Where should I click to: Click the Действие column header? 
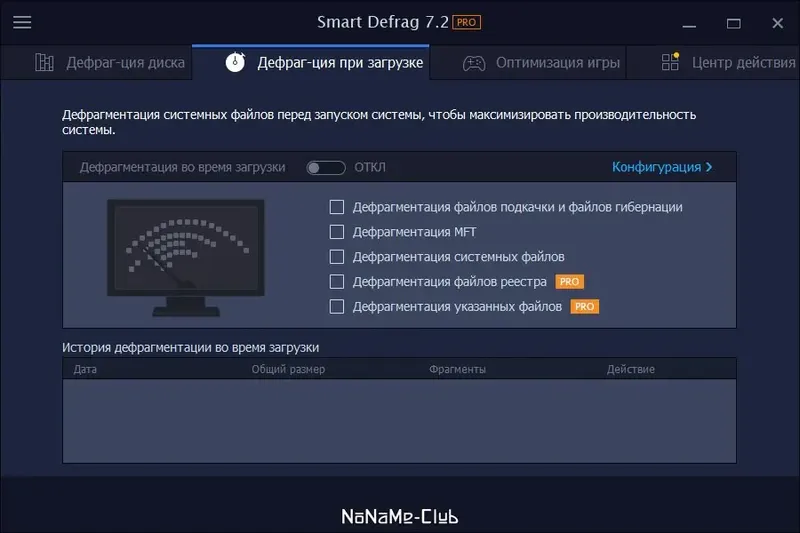coord(631,369)
